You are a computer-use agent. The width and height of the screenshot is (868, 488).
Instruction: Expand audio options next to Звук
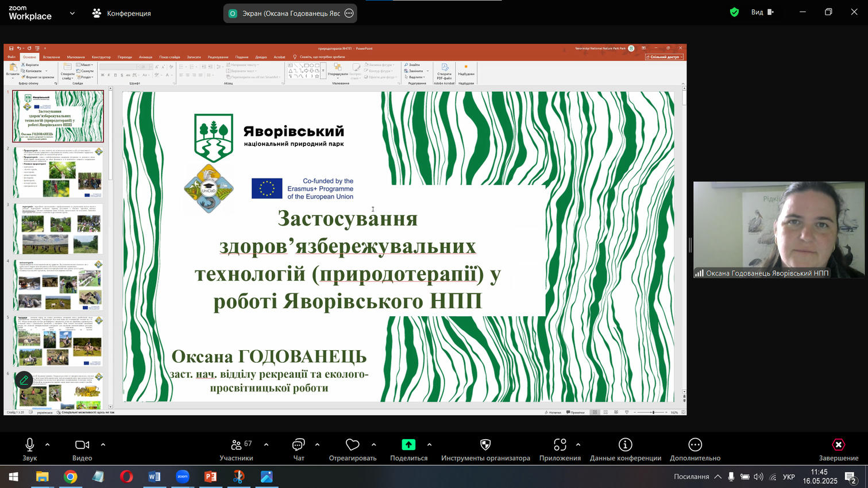coord(48,444)
